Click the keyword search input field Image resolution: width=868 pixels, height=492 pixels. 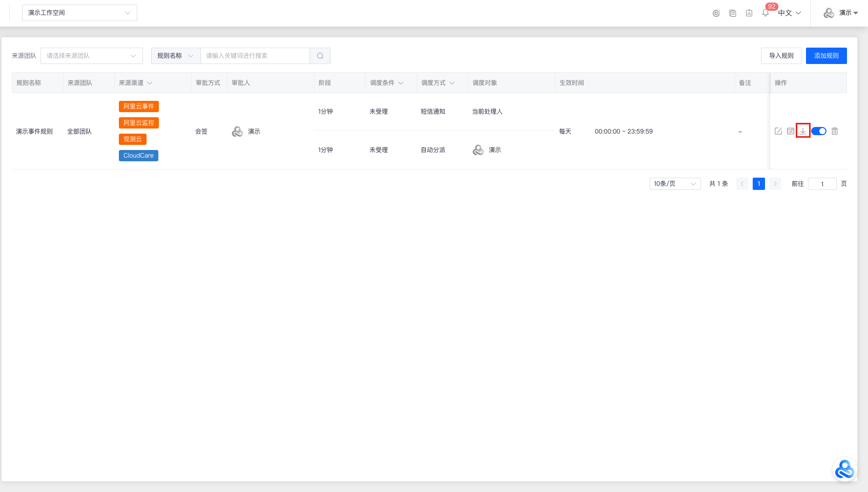[255, 56]
